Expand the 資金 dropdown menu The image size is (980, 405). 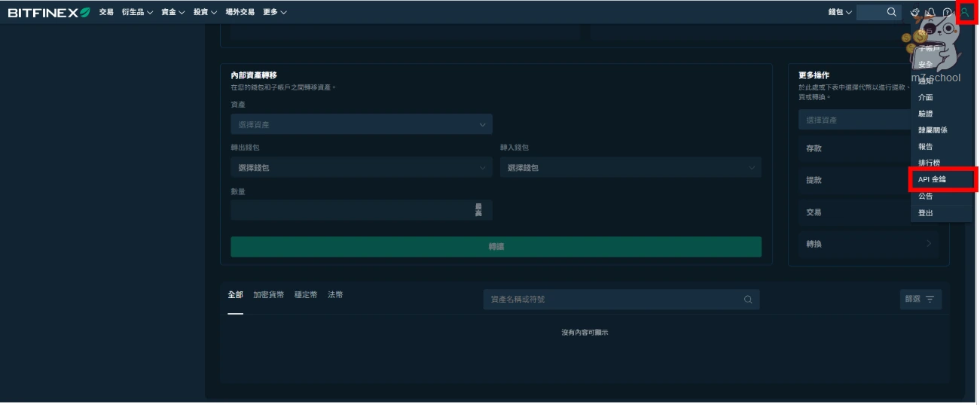click(x=173, y=12)
